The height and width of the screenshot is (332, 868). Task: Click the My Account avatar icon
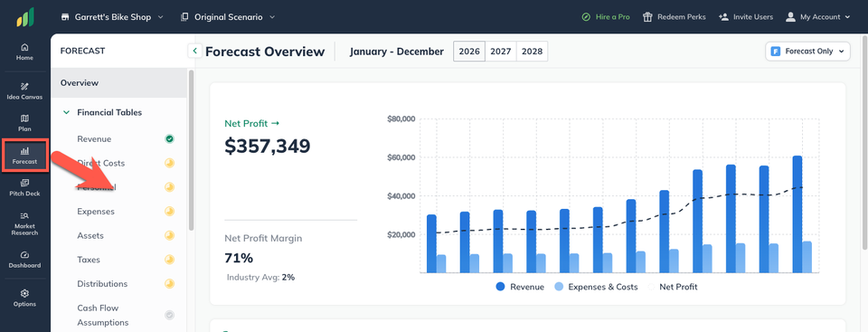(790, 17)
